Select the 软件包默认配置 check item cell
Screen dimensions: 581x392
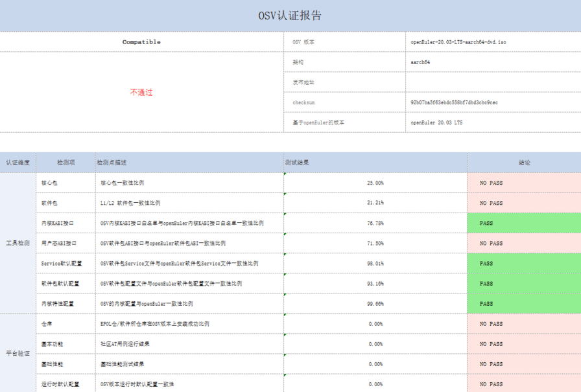point(65,284)
